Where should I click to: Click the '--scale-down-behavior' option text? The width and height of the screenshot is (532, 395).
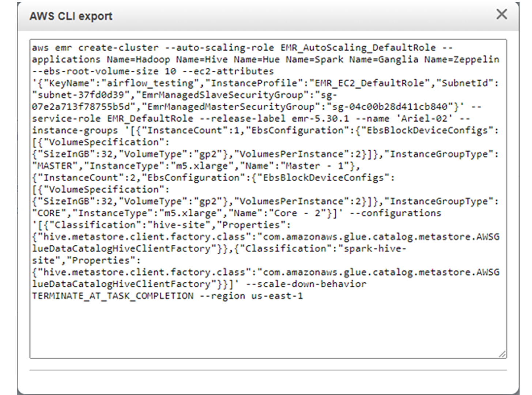(306, 284)
